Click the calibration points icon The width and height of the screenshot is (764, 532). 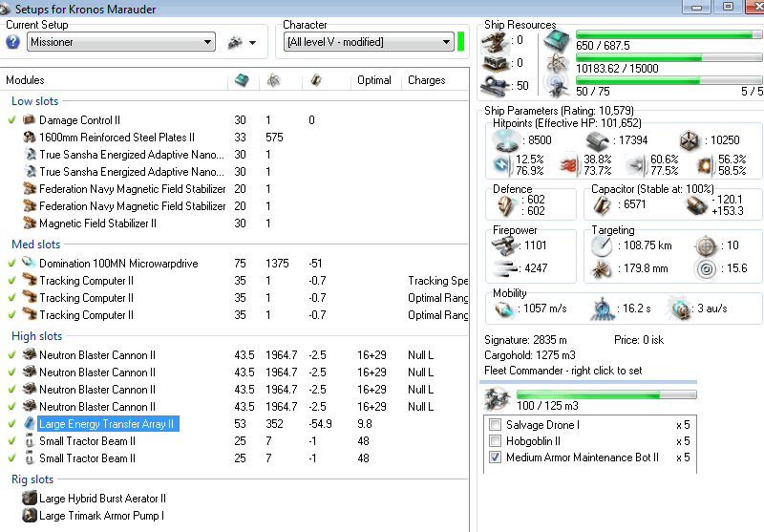(495, 86)
